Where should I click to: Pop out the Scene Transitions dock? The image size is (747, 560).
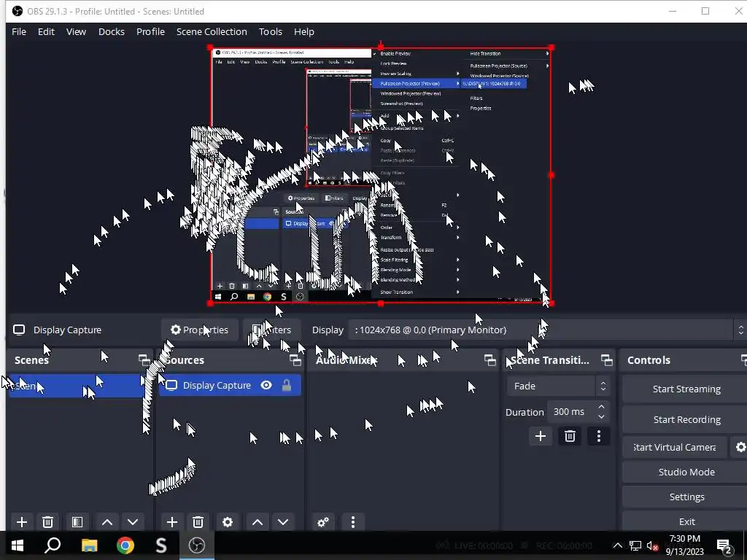[606, 360]
